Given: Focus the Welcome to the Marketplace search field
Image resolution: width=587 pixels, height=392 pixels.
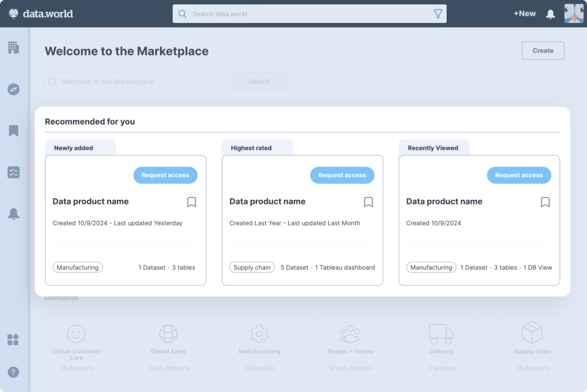Looking at the screenshot, I should (138, 82).
